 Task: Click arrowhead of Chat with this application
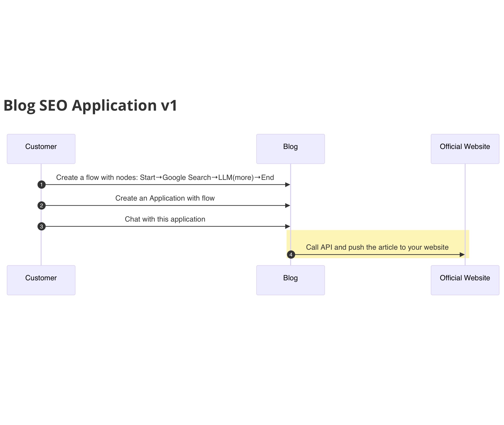(287, 226)
